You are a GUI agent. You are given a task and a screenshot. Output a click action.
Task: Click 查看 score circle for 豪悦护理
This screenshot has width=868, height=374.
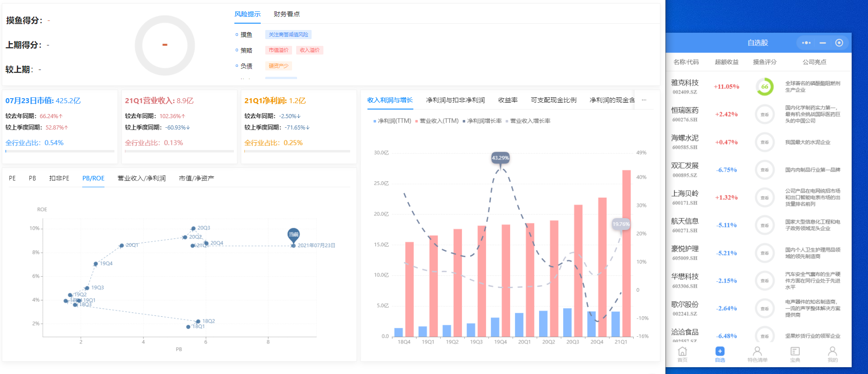point(765,253)
